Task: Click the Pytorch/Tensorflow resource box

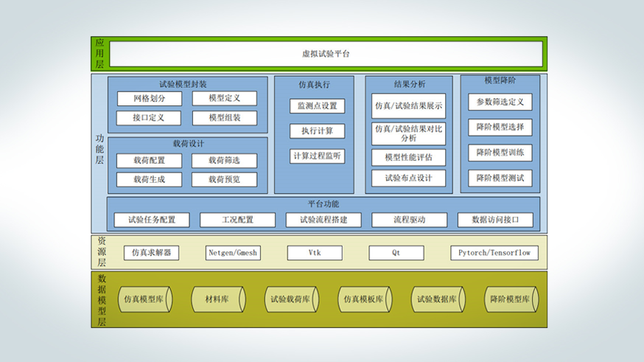Action: click(x=494, y=253)
